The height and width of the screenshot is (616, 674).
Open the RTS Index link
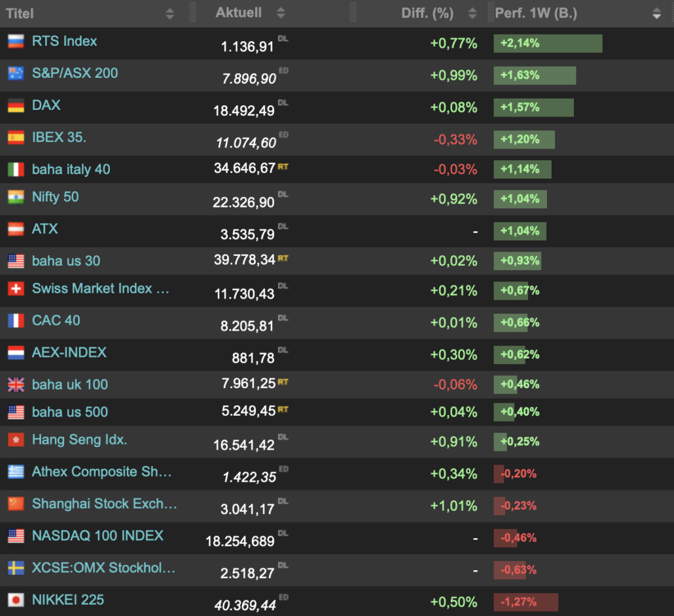coord(65,41)
